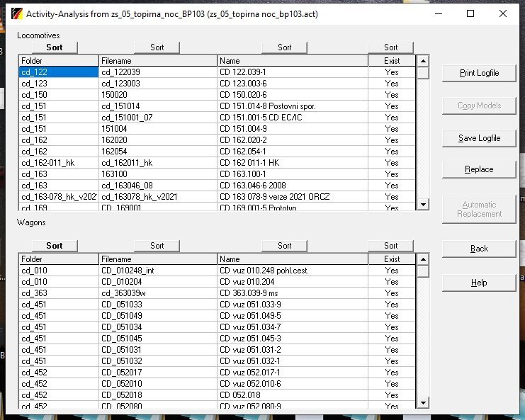525x420 pixels.
Task: Select the cd_122 locomotive row
Action: coord(58,72)
